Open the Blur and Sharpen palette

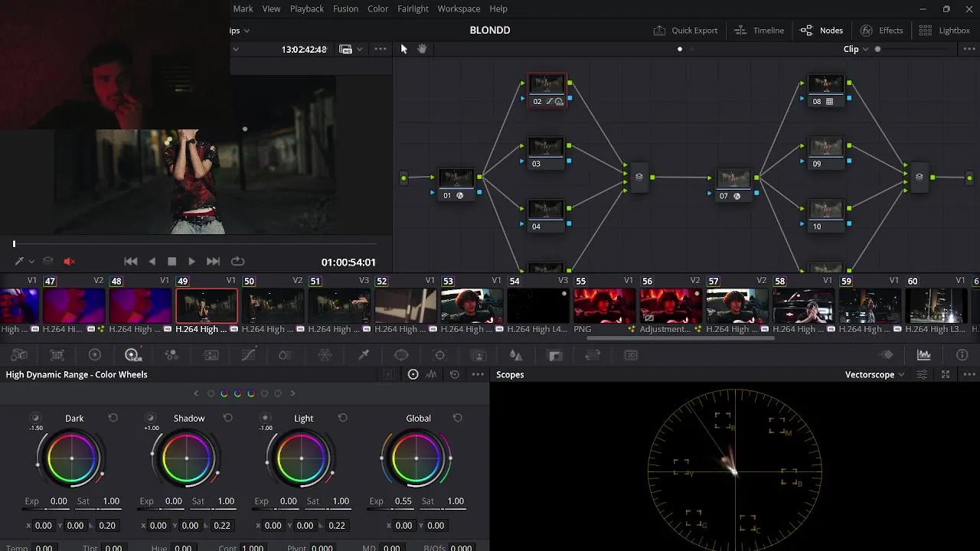pyautogui.click(x=516, y=355)
